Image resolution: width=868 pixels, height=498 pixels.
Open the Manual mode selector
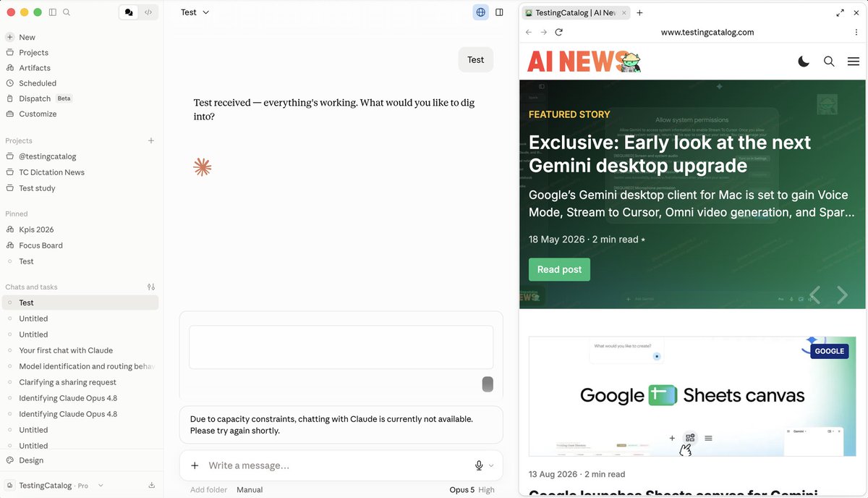click(250, 490)
